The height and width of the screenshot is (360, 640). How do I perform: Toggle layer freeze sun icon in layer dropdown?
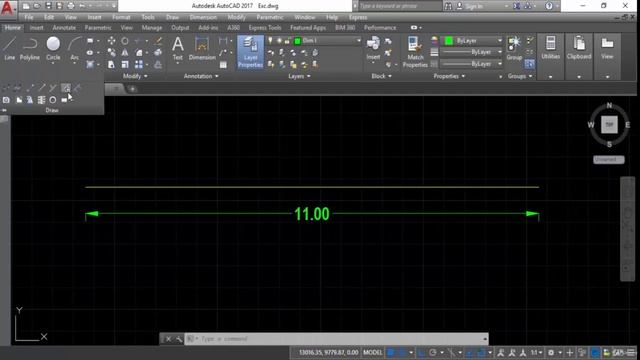(x=279, y=40)
